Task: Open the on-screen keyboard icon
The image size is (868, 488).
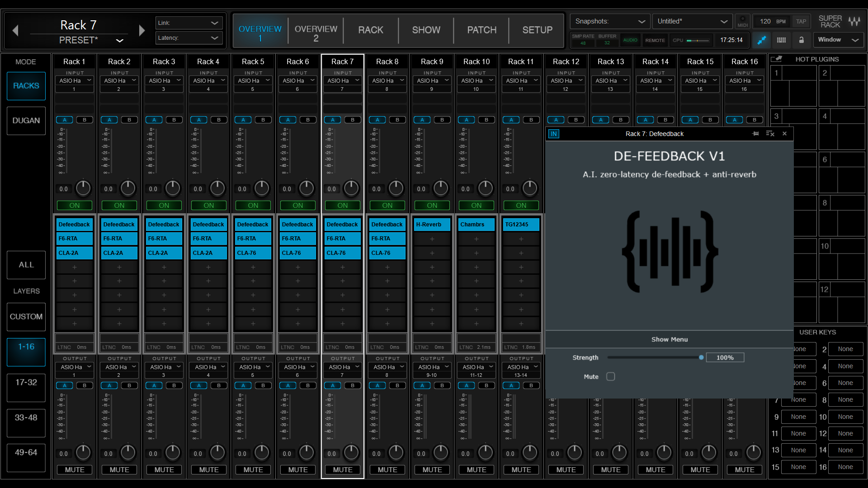Action: [x=781, y=40]
